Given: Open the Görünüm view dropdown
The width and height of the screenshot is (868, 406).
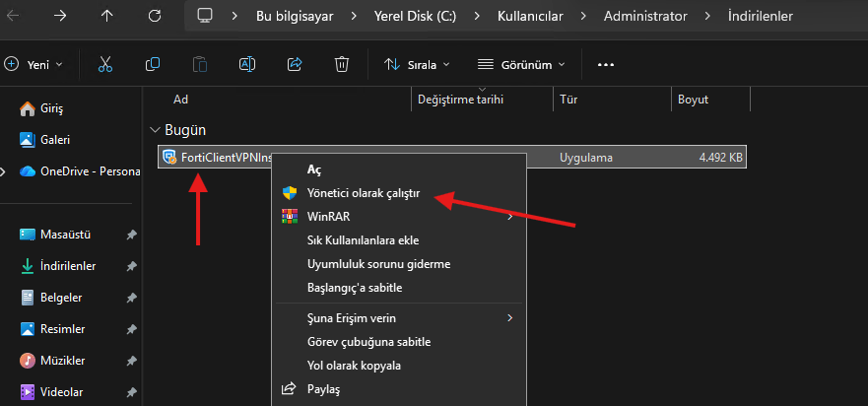Looking at the screenshot, I should tap(521, 65).
